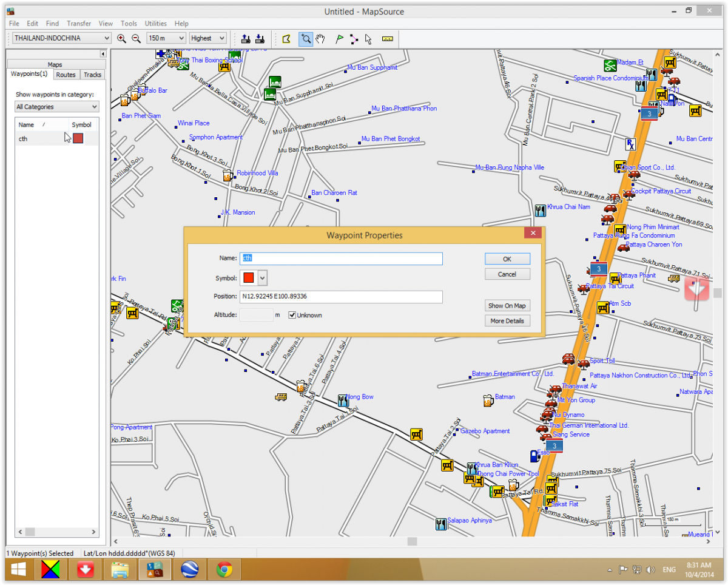
Task: Click the map's vertical scrollbar thumb
Action: point(718,293)
